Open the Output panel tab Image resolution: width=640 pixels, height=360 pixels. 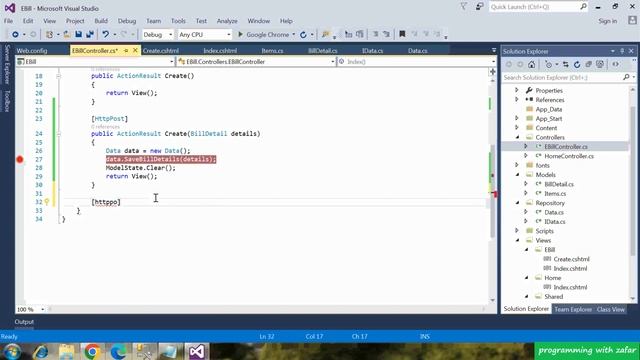pos(24,322)
